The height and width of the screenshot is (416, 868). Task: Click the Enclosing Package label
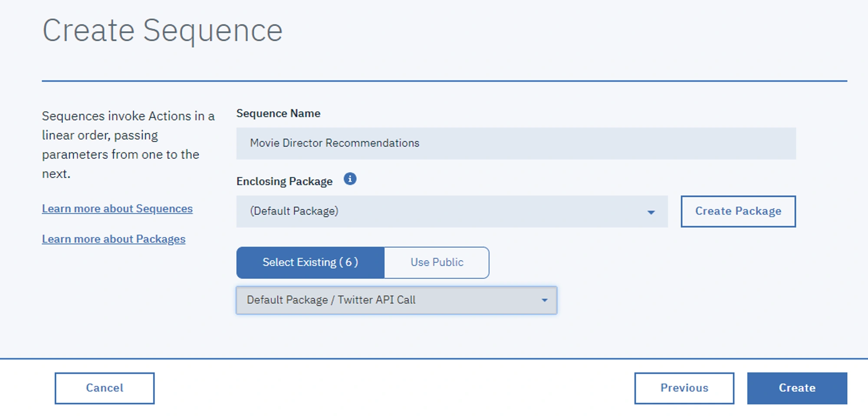(284, 181)
